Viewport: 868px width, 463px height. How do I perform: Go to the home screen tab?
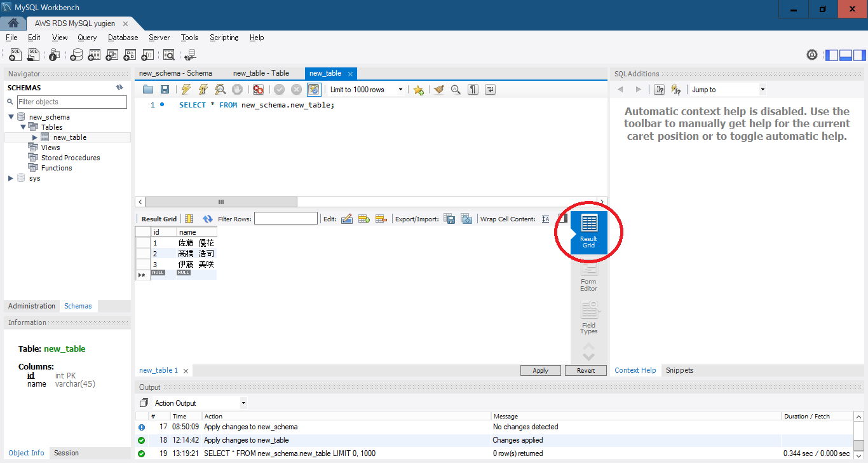click(13, 24)
